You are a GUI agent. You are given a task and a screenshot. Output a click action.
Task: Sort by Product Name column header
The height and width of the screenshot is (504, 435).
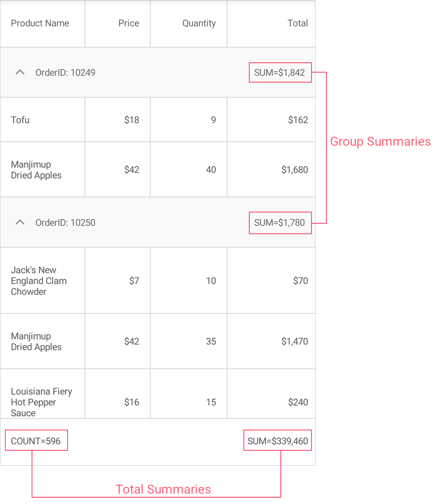pos(40,23)
